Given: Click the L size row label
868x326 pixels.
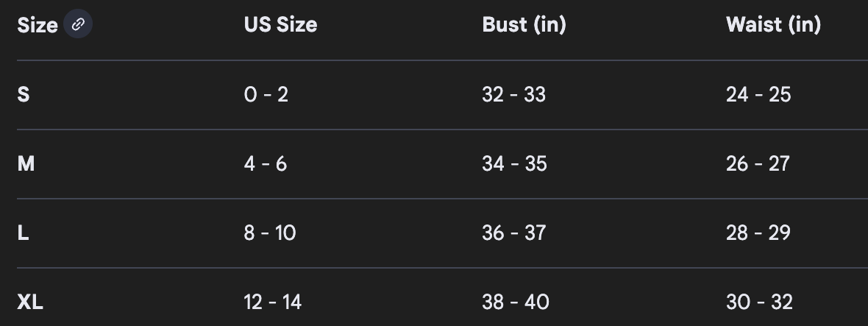Looking at the screenshot, I should pyautogui.click(x=23, y=233).
